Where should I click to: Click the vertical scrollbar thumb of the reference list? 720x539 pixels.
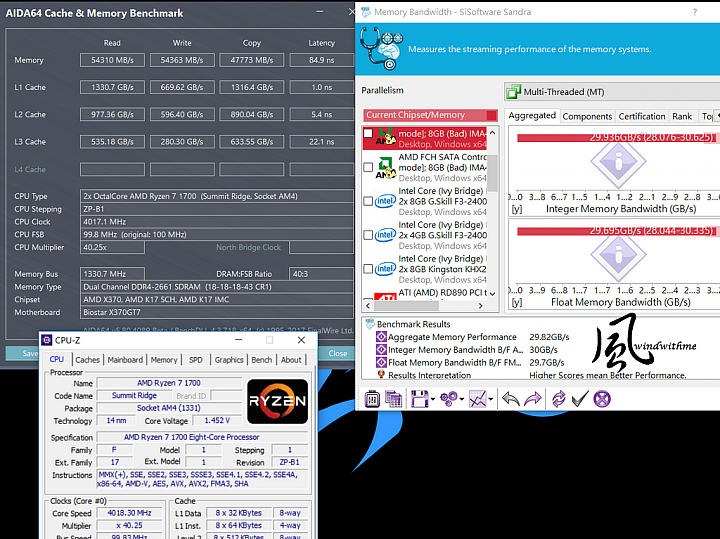pyautogui.click(x=492, y=173)
